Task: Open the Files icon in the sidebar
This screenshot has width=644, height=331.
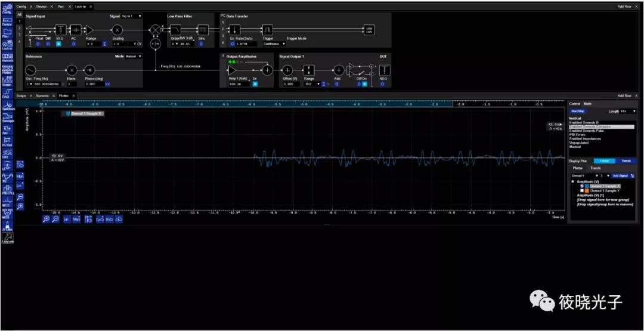Action: coord(7,33)
